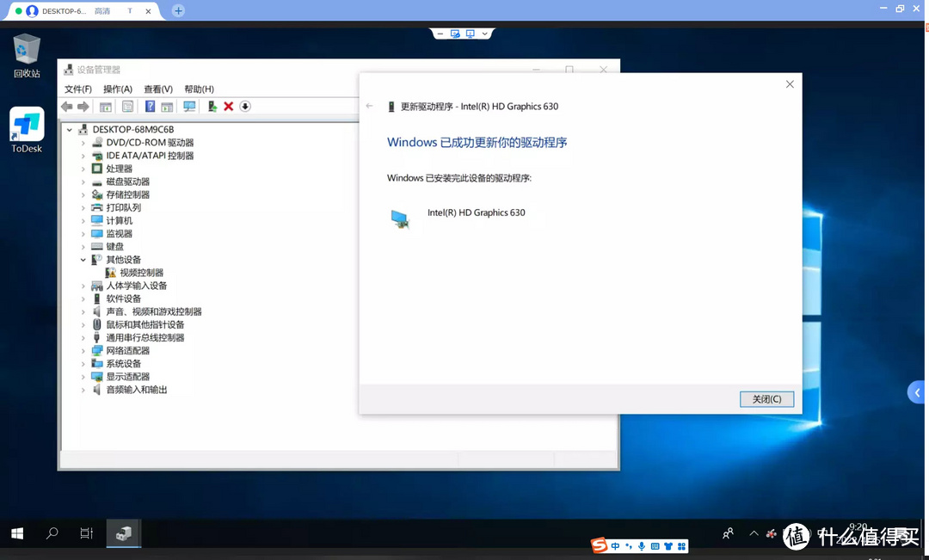Click the back arrow in update driver dialog

coord(370,106)
